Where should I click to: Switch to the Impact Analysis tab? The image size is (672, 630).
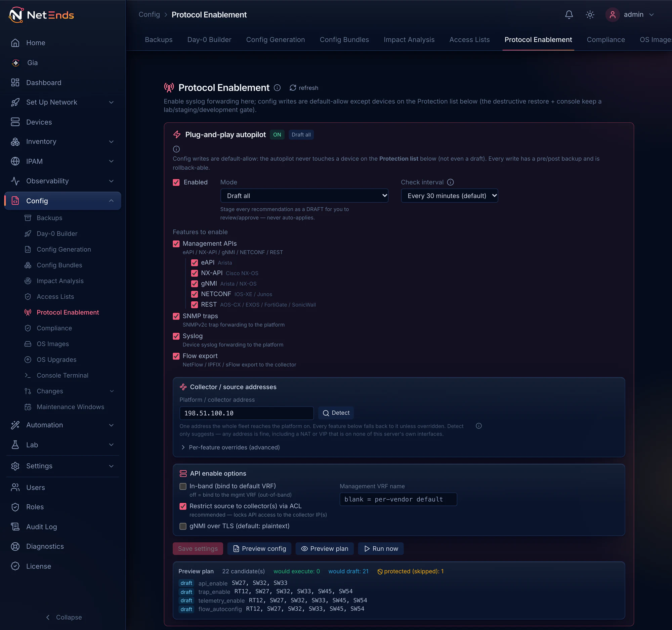click(x=409, y=40)
